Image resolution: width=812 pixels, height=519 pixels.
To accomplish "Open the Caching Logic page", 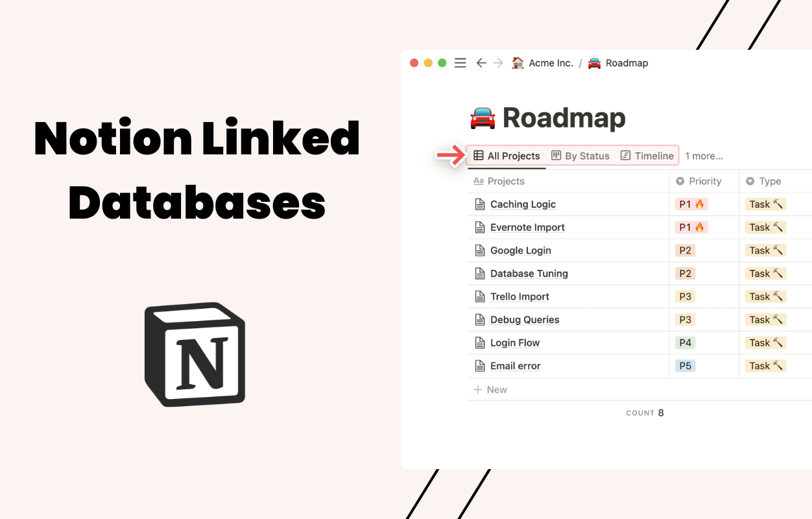I will pos(523,204).
